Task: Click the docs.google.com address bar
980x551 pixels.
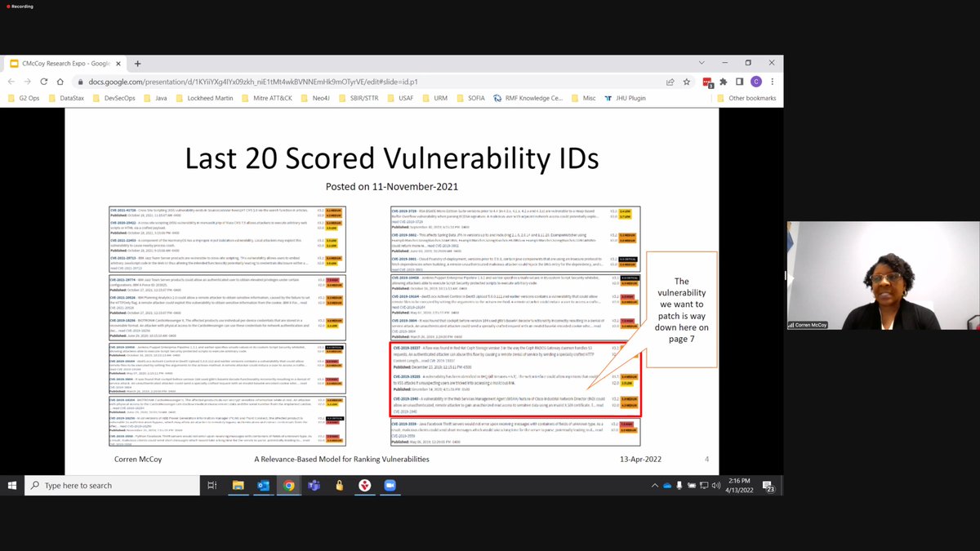Action: 367,82
